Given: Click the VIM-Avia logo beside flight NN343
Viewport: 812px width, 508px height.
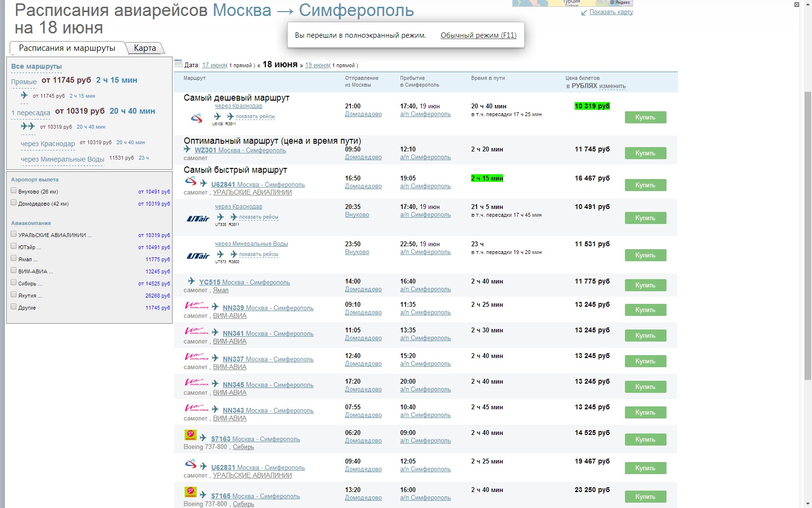Looking at the screenshot, I should click(197, 408).
